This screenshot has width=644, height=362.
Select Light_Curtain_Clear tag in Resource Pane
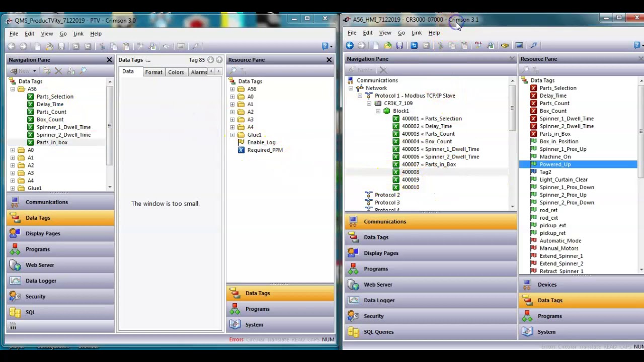point(563,179)
